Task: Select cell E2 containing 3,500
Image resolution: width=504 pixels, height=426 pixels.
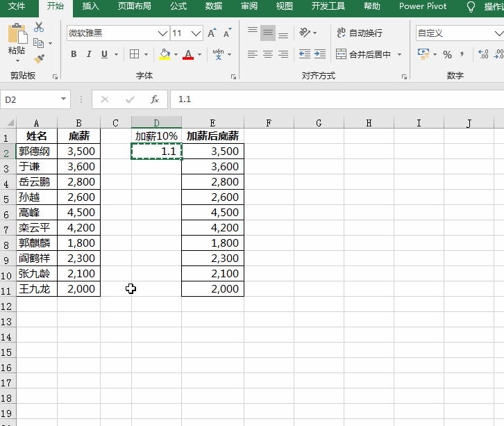Action: (212, 151)
